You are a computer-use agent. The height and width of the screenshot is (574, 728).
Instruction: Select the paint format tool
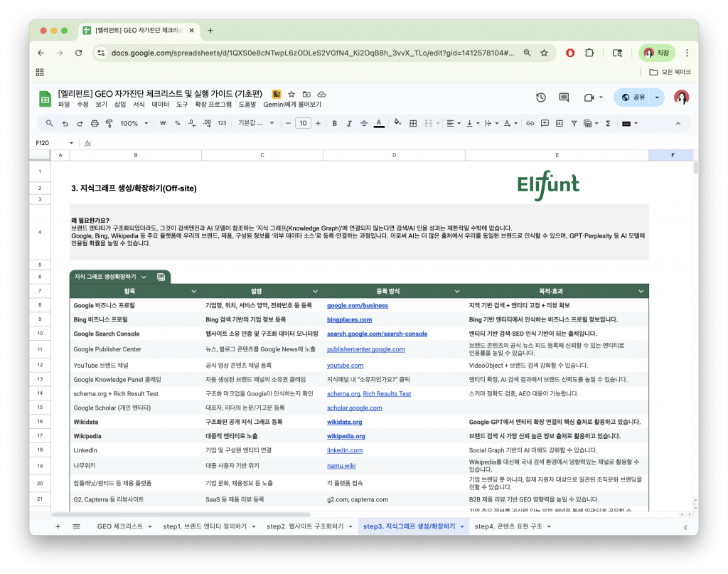tap(109, 124)
